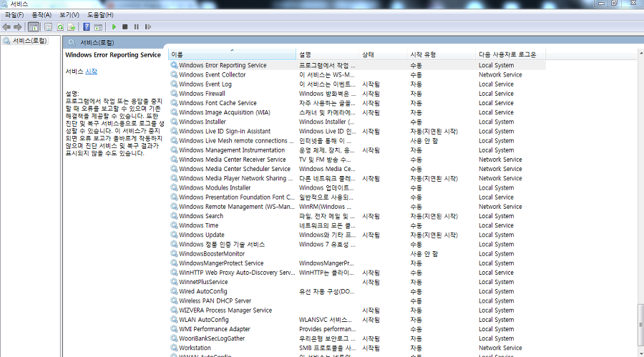Select Windows Media Center Scheduler Service
The image size is (644, 357).
[x=235, y=169]
